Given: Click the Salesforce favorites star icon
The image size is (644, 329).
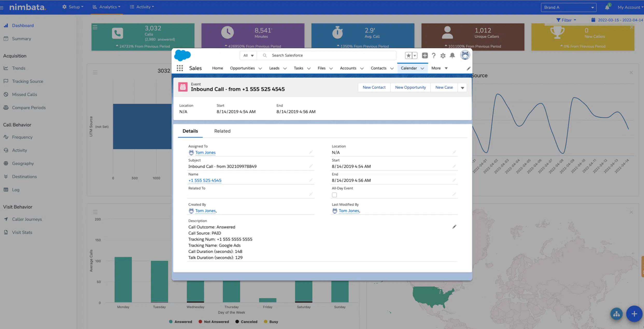Looking at the screenshot, I should (x=408, y=55).
